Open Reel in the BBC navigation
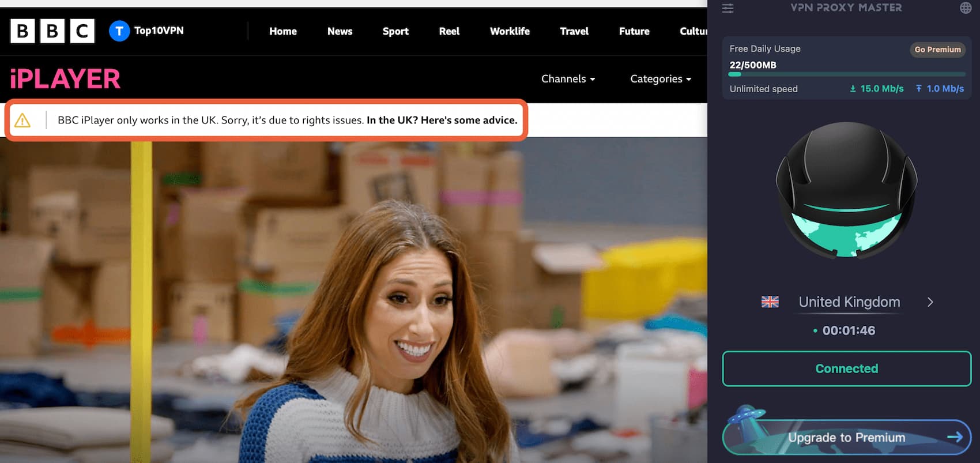This screenshot has height=463, width=980. (x=449, y=31)
